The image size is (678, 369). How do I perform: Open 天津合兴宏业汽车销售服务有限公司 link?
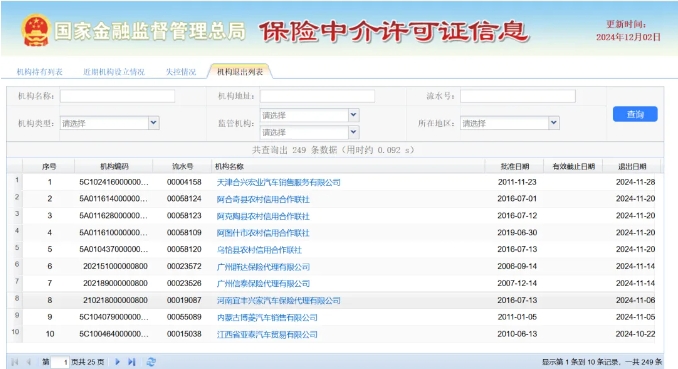click(278, 183)
